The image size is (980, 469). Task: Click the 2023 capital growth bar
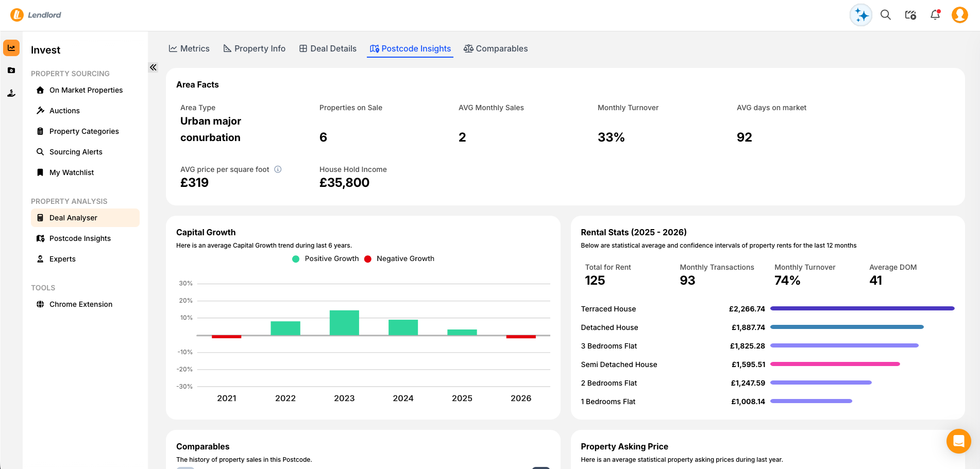coord(344,323)
